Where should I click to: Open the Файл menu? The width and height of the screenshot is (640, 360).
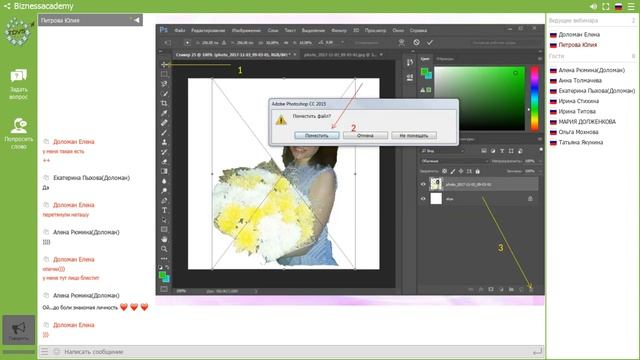point(180,30)
